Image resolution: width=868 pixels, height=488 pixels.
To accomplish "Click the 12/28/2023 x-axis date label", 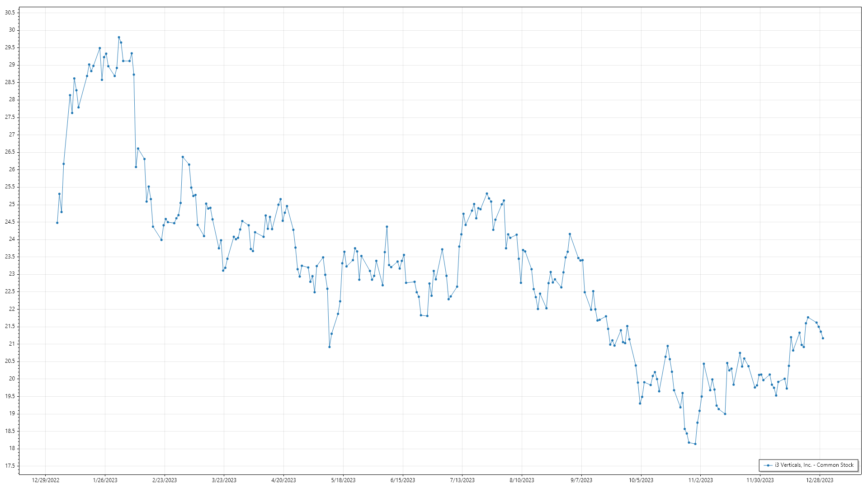I will click(x=819, y=480).
